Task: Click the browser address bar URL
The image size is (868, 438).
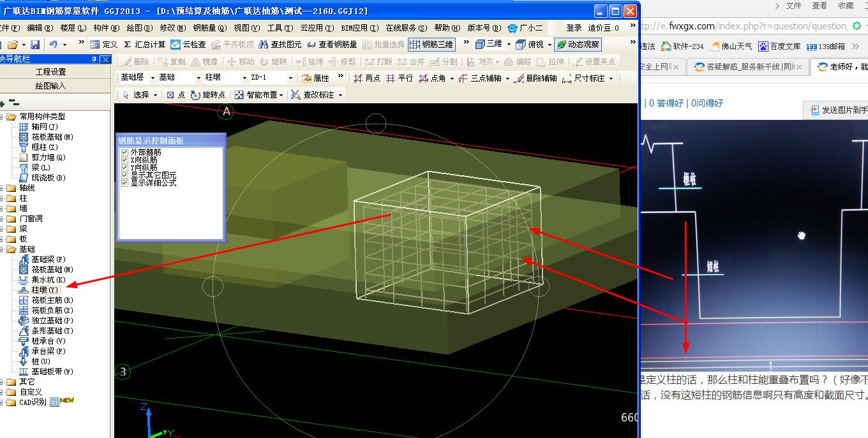Action: click(x=744, y=26)
